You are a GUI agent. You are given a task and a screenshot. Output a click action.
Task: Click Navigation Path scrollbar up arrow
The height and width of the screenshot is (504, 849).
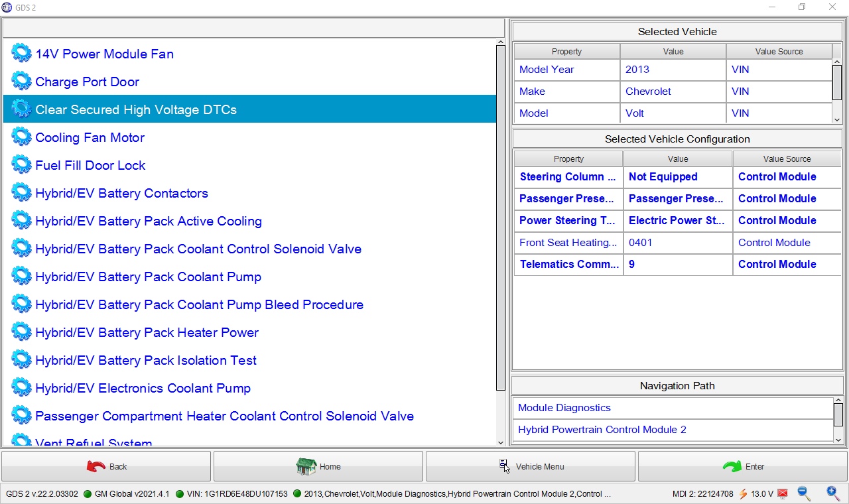tap(838, 401)
